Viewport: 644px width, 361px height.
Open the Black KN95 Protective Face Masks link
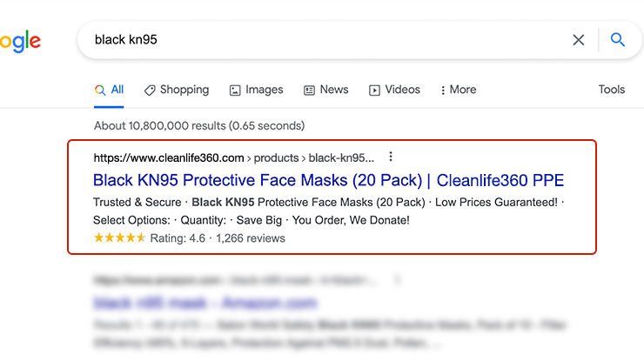pyautogui.click(x=328, y=181)
